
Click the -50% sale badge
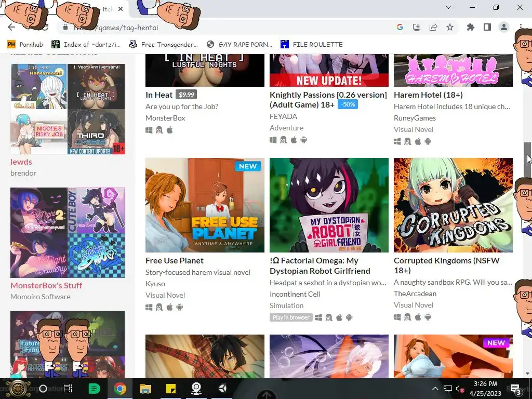348,104
